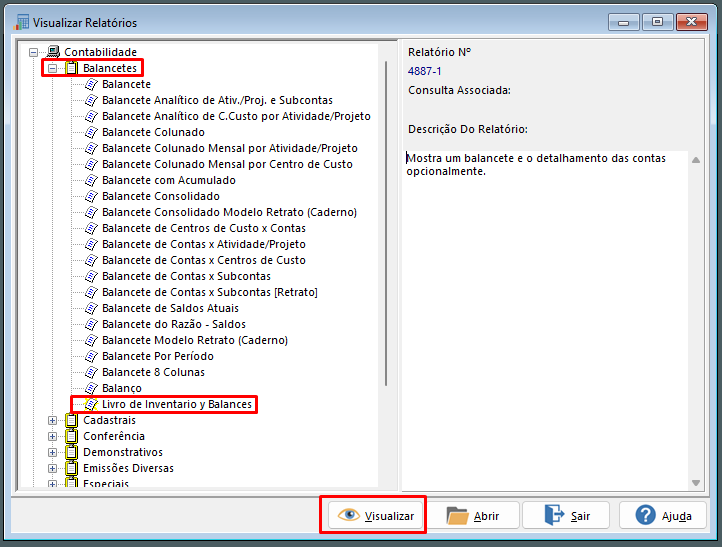Select Livro de Inventario y Balances label
The width and height of the screenshot is (722, 547).
click(x=177, y=404)
